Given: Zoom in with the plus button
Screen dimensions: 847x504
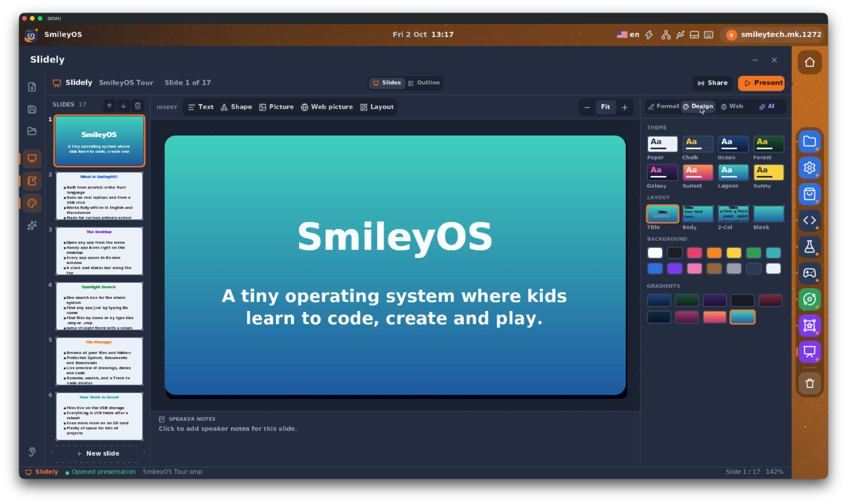Looking at the screenshot, I should click(x=624, y=107).
